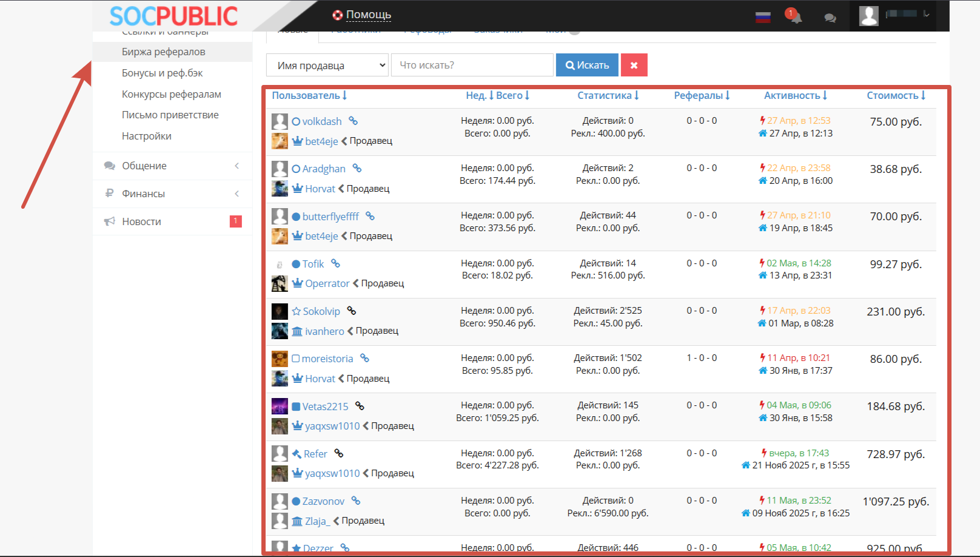The height and width of the screenshot is (557, 980).
Task: Click the Действий: 2'525 statistic for Sokolvip
Action: tap(608, 310)
